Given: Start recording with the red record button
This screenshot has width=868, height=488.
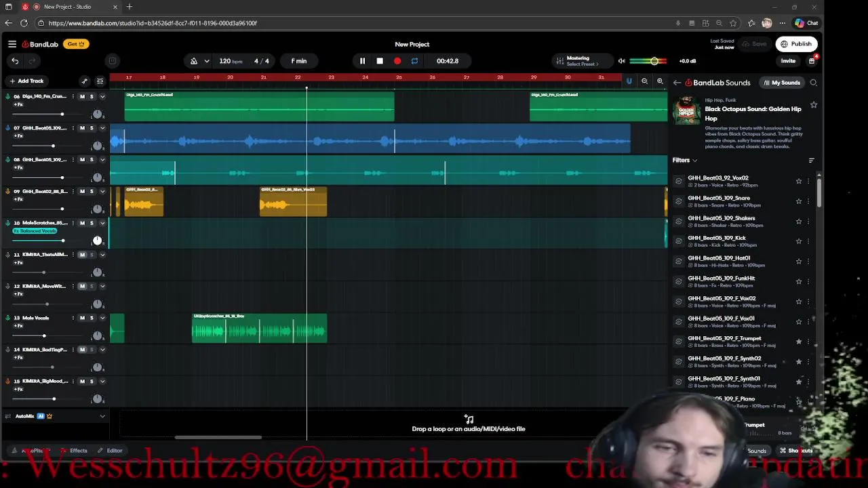Looking at the screenshot, I should click(x=397, y=61).
